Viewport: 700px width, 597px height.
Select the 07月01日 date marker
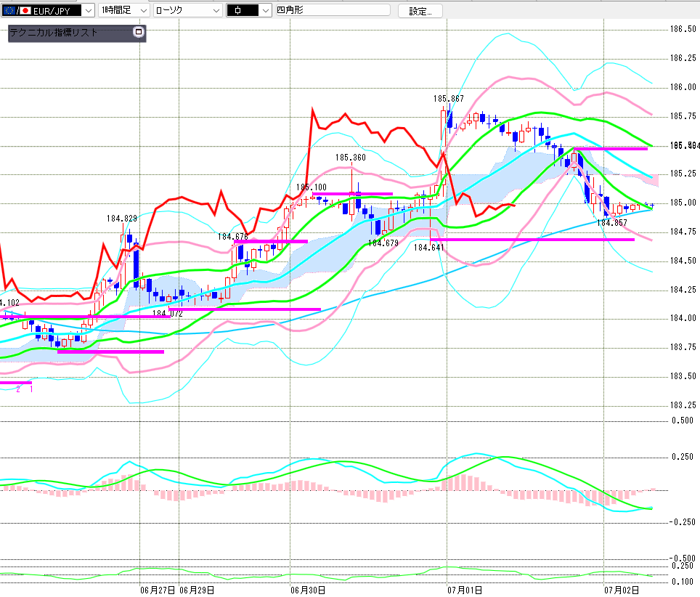coord(465,590)
